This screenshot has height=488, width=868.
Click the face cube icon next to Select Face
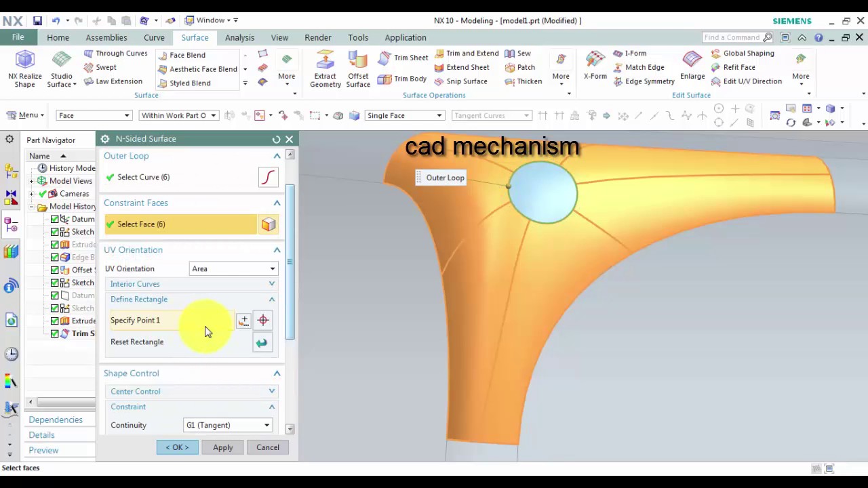tap(269, 224)
